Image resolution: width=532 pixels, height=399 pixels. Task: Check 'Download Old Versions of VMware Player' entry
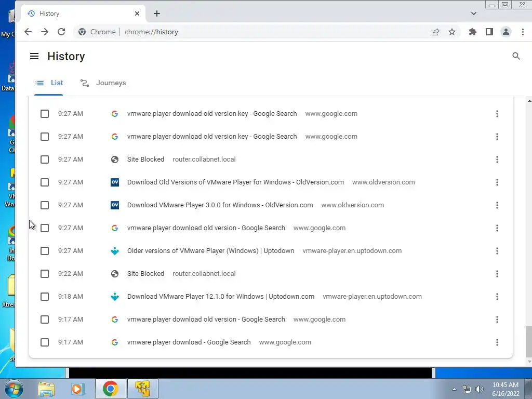tap(45, 182)
